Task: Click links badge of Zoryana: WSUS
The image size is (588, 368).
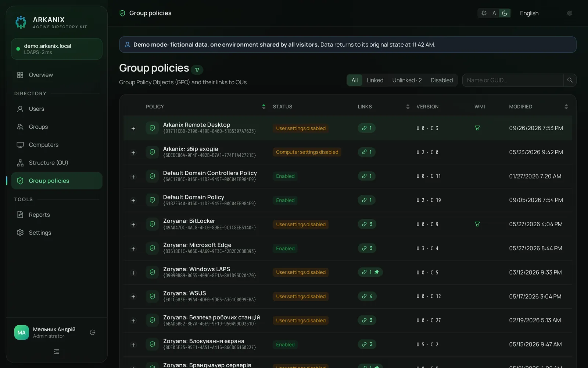Action: coord(367,296)
